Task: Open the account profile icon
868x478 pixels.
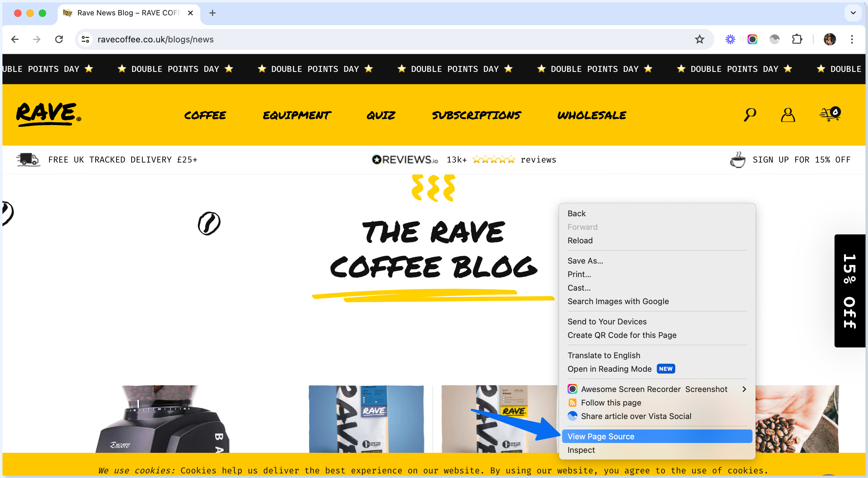Action: tap(788, 115)
